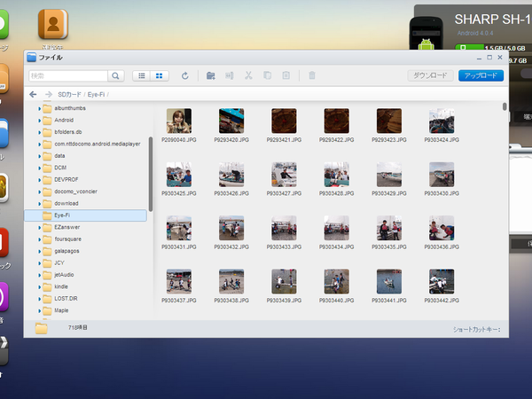Select thumbnail P9303441.JPG
532x399 pixels.
coord(389,282)
